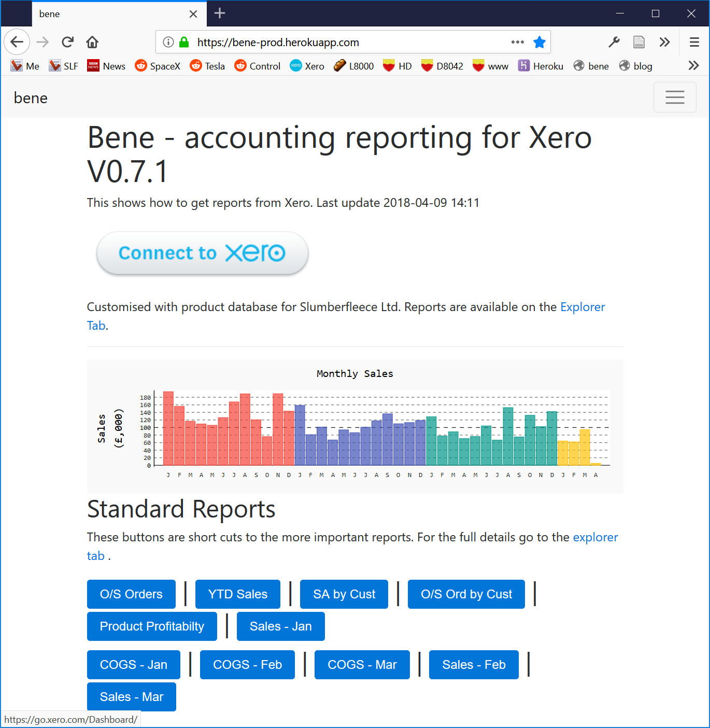Image resolution: width=710 pixels, height=728 pixels.
Task: Toggle the blue bookmark star
Action: click(539, 42)
